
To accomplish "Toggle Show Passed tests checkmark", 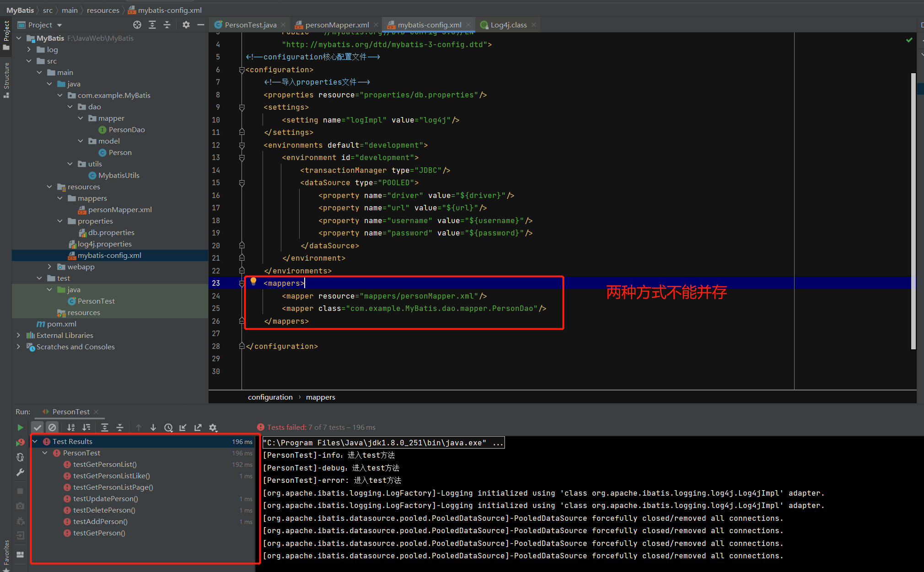I will coord(38,428).
